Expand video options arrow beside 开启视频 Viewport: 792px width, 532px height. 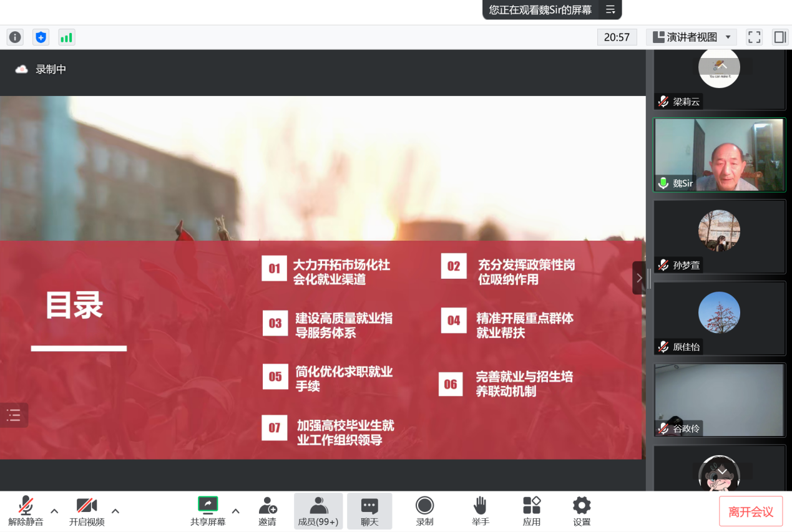[115, 511]
